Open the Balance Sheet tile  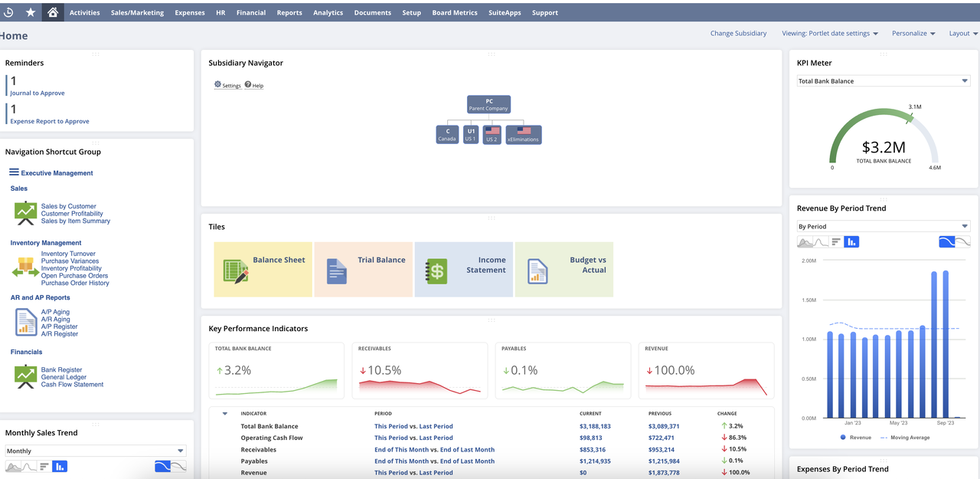point(263,270)
